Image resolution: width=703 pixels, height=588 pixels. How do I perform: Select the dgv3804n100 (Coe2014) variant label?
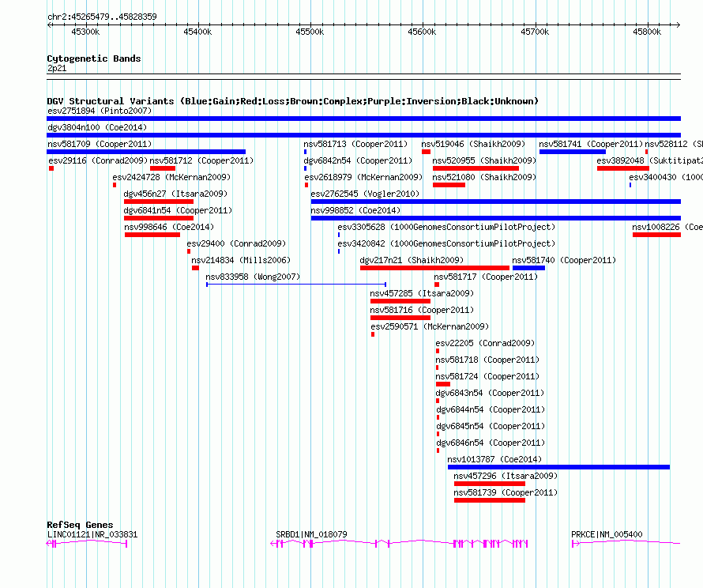coord(97,127)
